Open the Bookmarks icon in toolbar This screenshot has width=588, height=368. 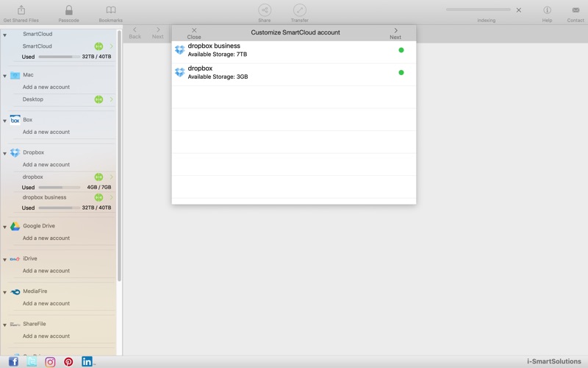click(x=111, y=10)
